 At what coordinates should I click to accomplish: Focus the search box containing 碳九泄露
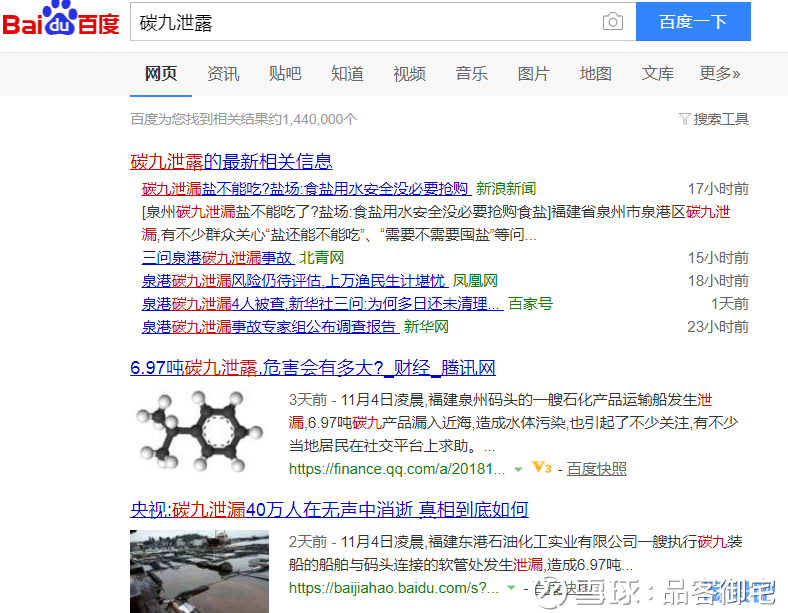(x=383, y=22)
